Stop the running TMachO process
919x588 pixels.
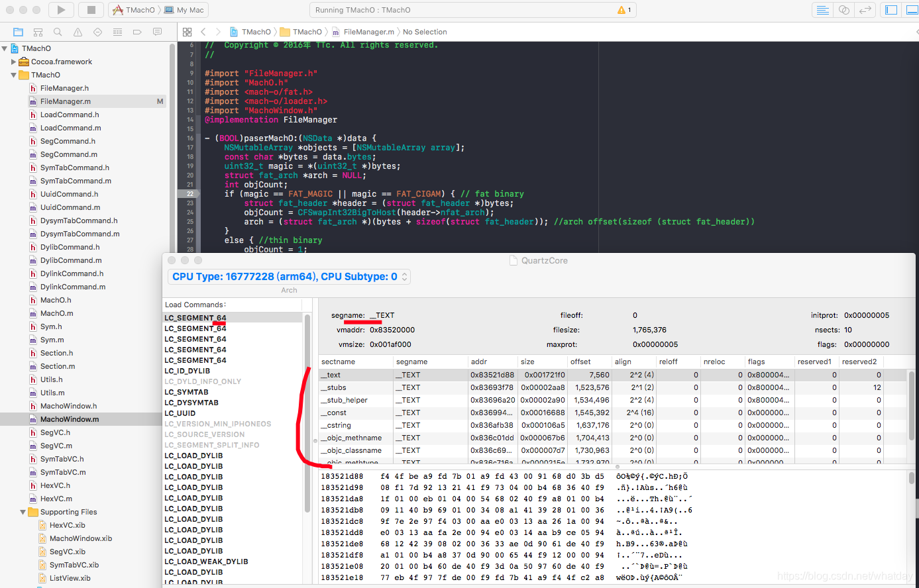(91, 10)
